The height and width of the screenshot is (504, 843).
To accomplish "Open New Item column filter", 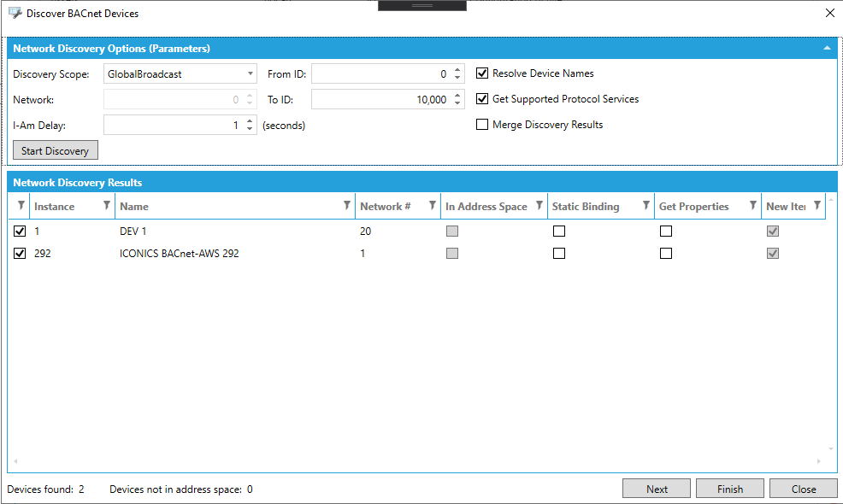I will [817, 206].
